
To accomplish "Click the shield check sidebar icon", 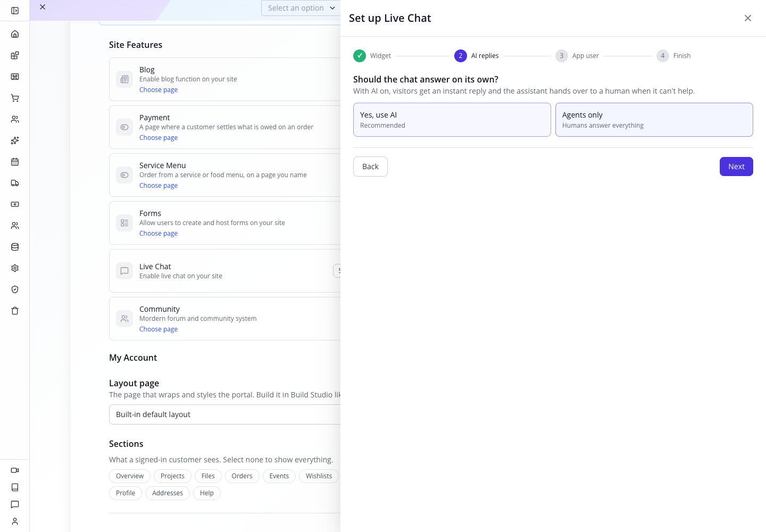I will pyautogui.click(x=15, y=289).
